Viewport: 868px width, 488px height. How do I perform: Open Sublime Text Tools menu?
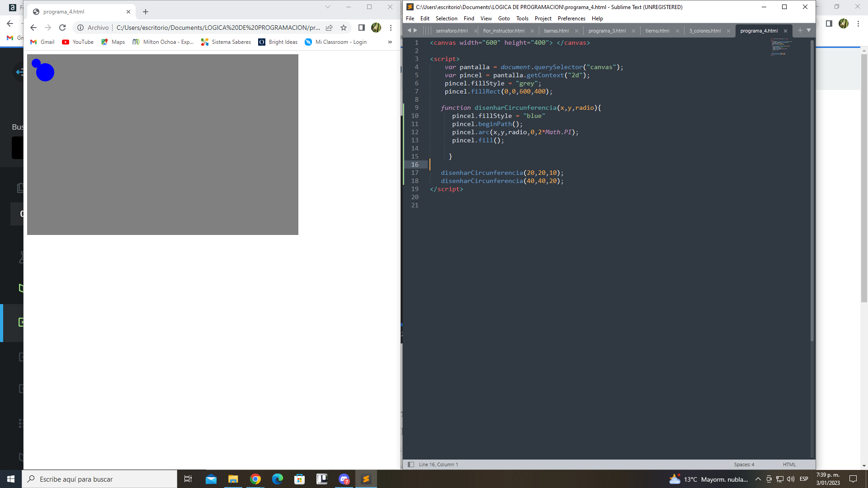(522, 19)
